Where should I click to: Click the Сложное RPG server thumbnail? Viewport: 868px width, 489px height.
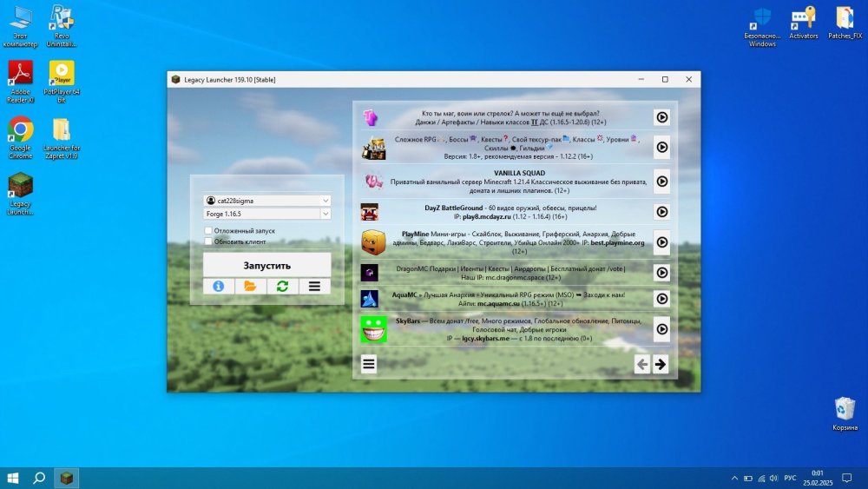373,149
